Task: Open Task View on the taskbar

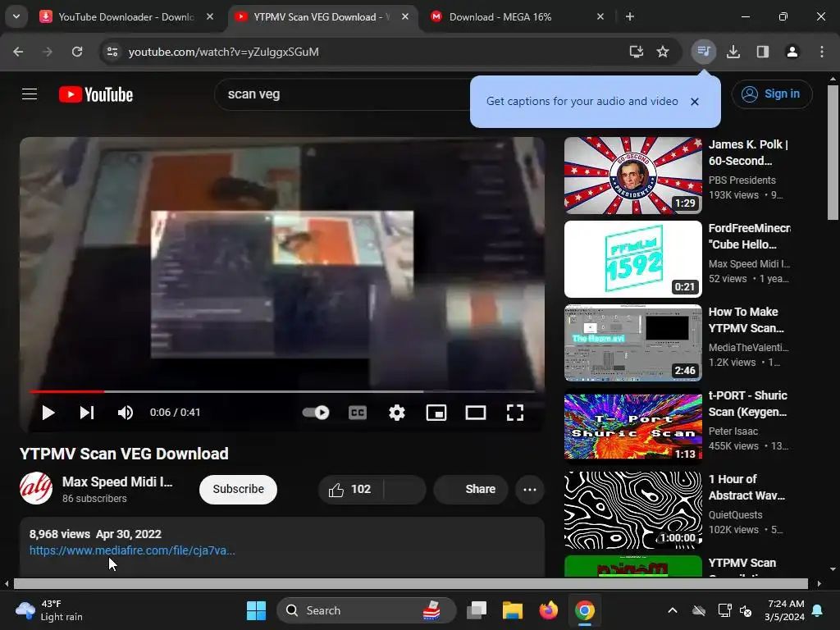Action: tap(477, 610)
